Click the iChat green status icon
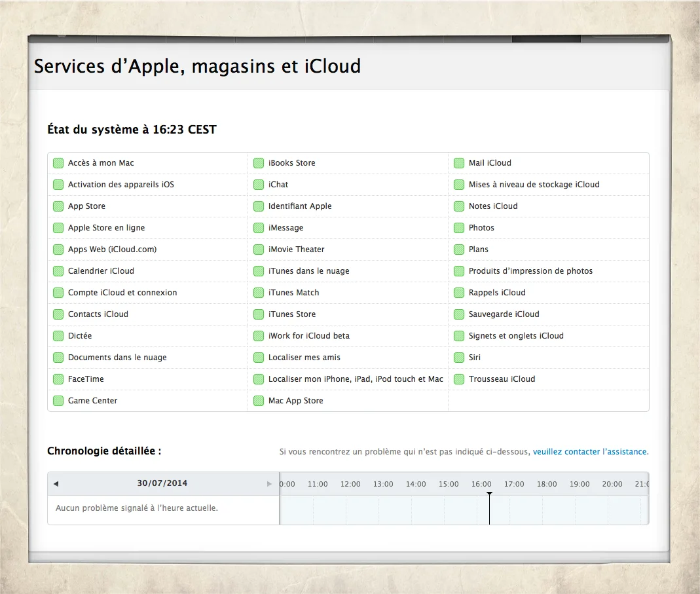Screen dimensions: 700x594 coord(259,185)
